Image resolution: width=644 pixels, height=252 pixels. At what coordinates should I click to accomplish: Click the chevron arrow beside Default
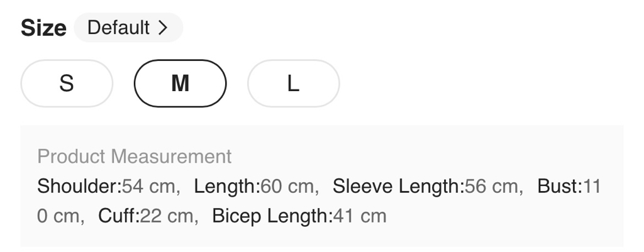point(163,28)
